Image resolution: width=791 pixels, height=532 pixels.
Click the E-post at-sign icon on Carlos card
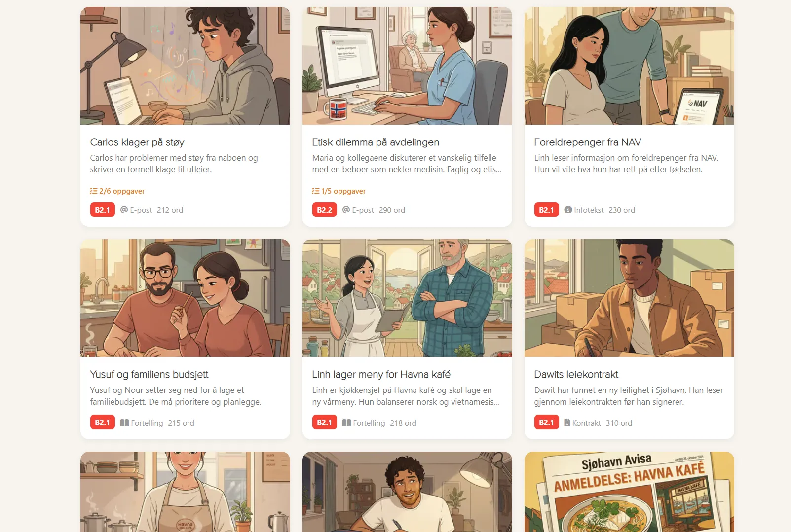pos(124,210)
